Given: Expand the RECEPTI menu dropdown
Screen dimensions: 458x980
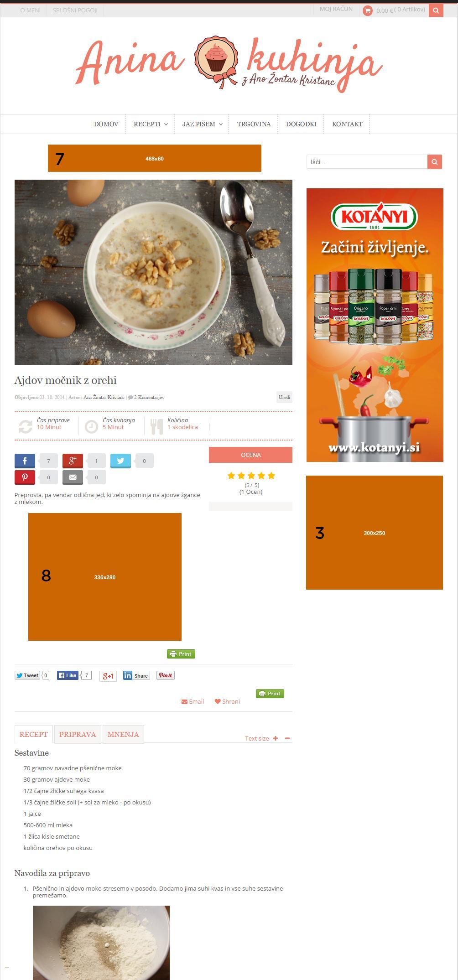Looking at the screenshot, I should point(151,124).
